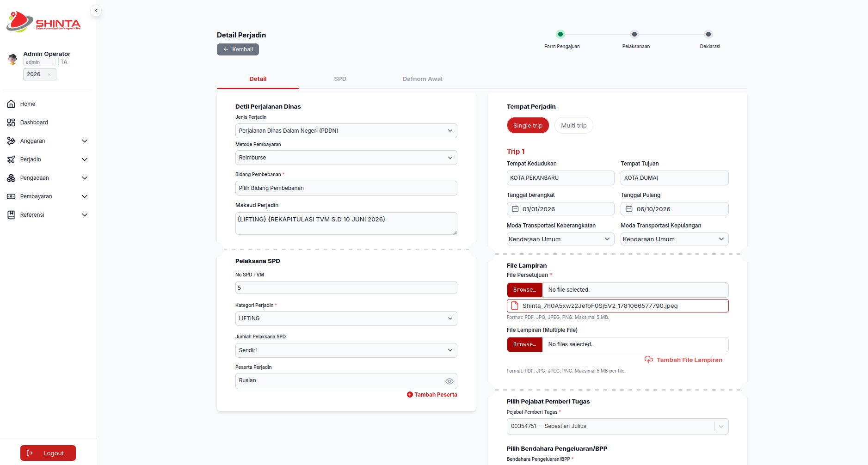Image resolution: width=868 pixels, height=465 pixels.
Task: Open the 2026 year dropdown
Action: [40, 74]
